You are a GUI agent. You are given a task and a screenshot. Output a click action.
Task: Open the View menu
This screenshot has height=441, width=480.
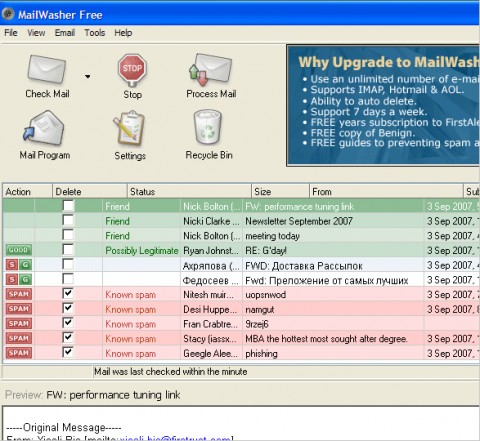[x=36, y=33]
